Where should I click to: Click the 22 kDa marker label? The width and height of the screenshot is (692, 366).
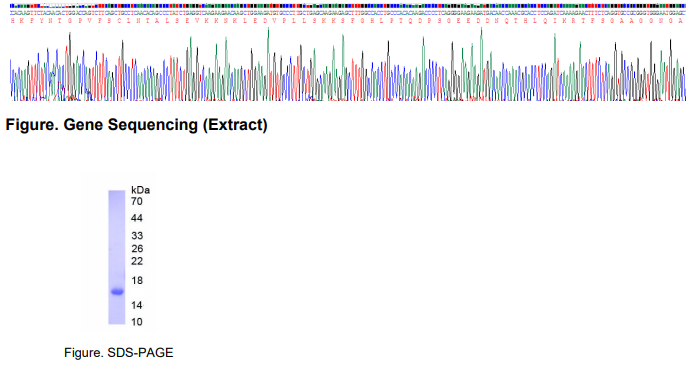tap(137, 261)
